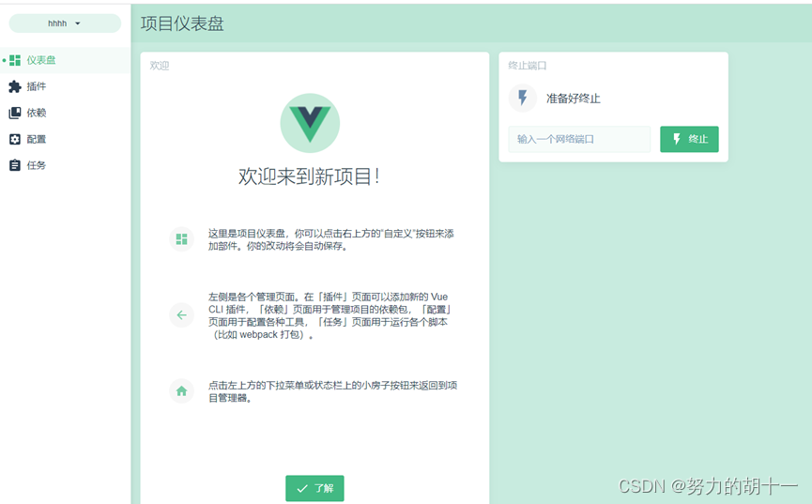Viewport: 812px width, 504px height.
Task: Open the 插件 plugins page
Action: tap(65, 86)
